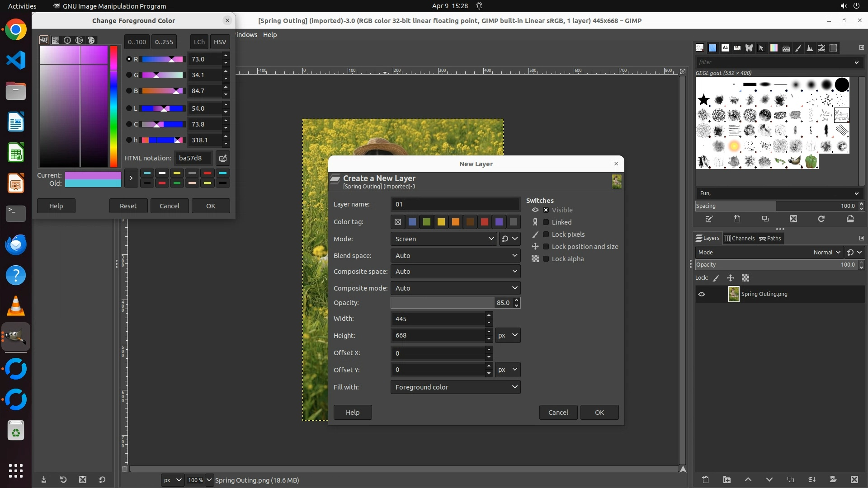This screenshot has width=868, height=488.
Task: Click the refresh brushes icon
Action: (821, 219)
